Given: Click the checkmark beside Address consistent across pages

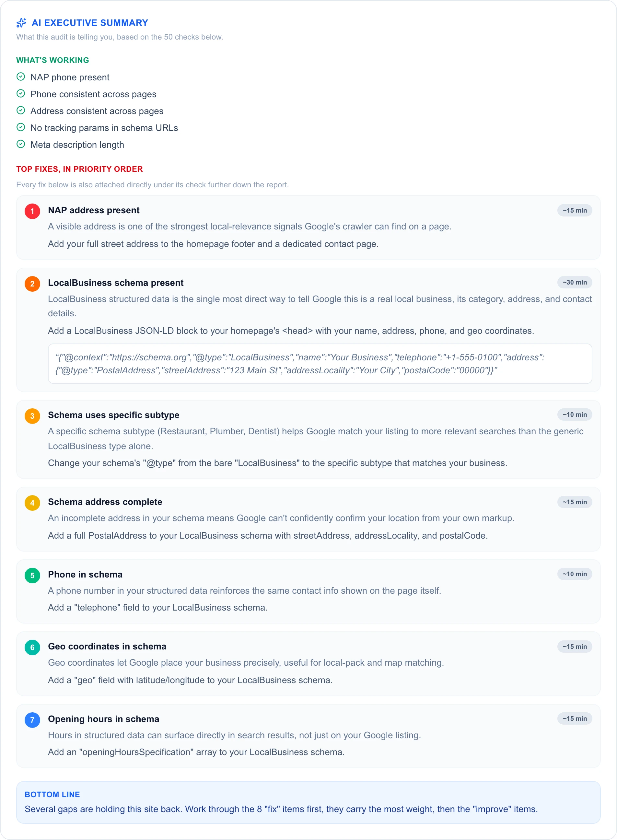Looking at the screenshot, I should 21,110.
